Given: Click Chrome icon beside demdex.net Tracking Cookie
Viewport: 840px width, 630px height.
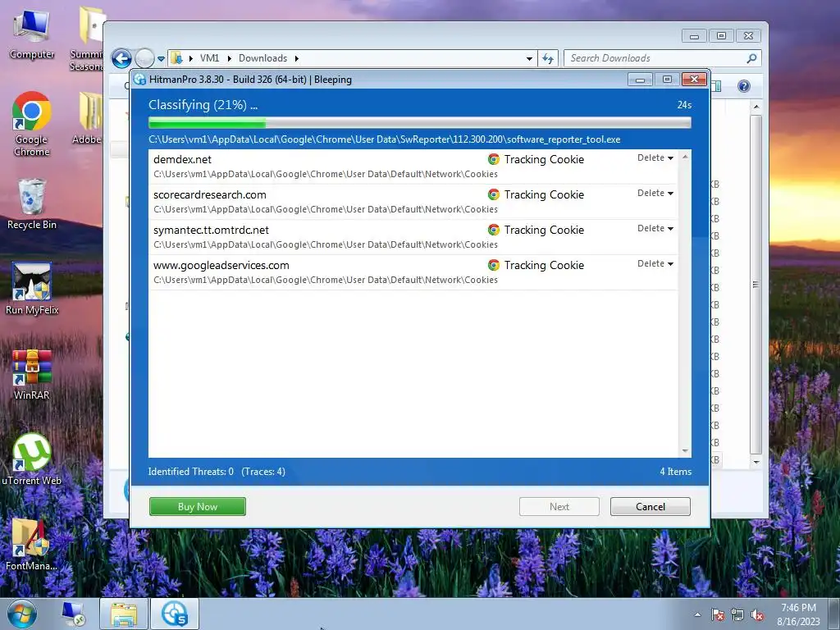Looking at the screenshot, I should coord(494,159).
